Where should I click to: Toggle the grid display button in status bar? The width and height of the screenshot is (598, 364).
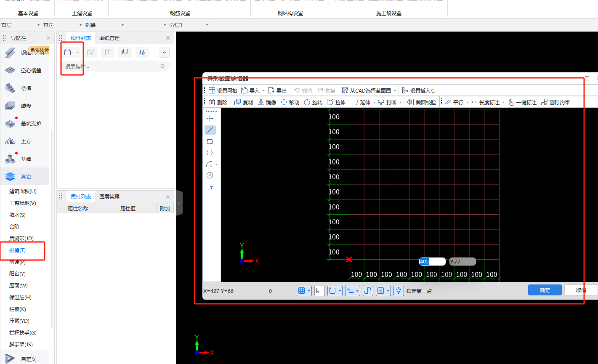pyautogui.click(x=301, y=291)
